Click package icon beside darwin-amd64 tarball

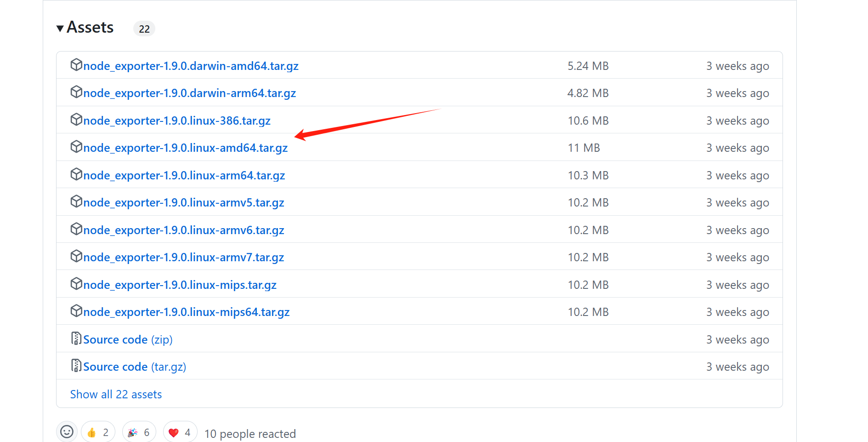pyautogui.click(x=76, y=65)
